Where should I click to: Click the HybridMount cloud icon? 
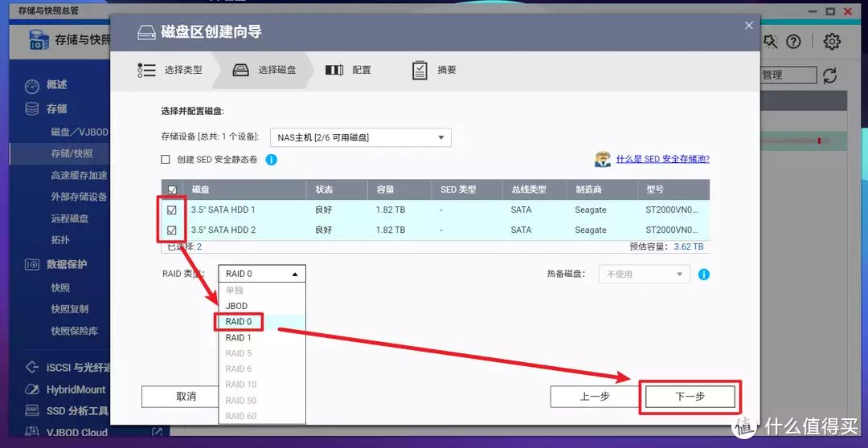point(32,389)
